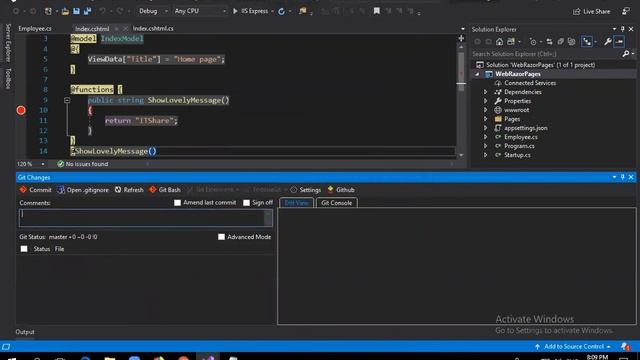This screenshot has height=360, width=640.
Task: Click the Save All toolbar icon
Action: tap(87, 11)
